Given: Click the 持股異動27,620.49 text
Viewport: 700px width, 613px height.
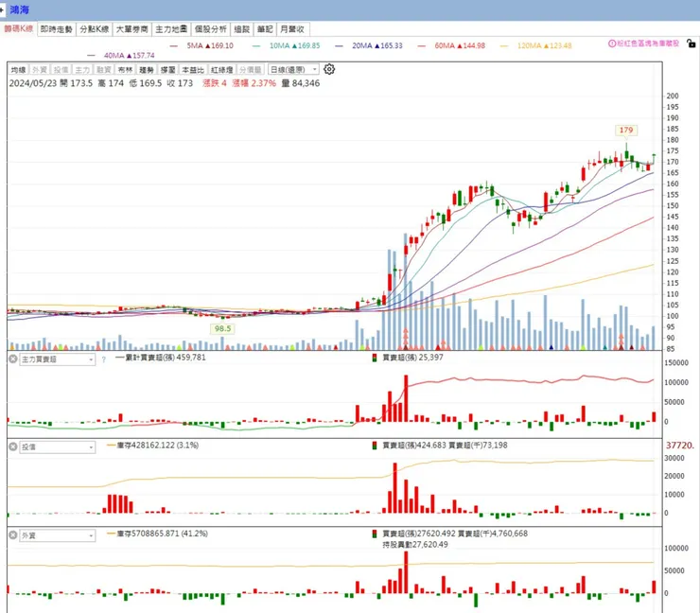Looking at the screenshot, I should point(415,544).
